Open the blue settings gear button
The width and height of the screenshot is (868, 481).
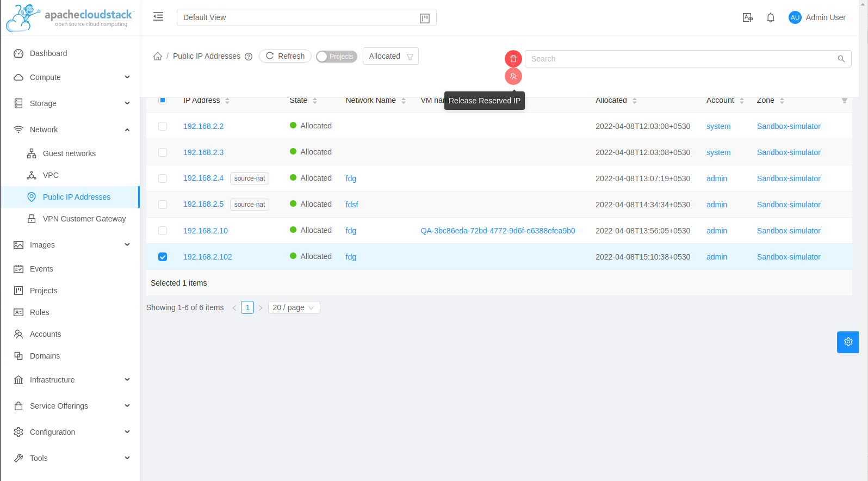[x=848, y=342]
